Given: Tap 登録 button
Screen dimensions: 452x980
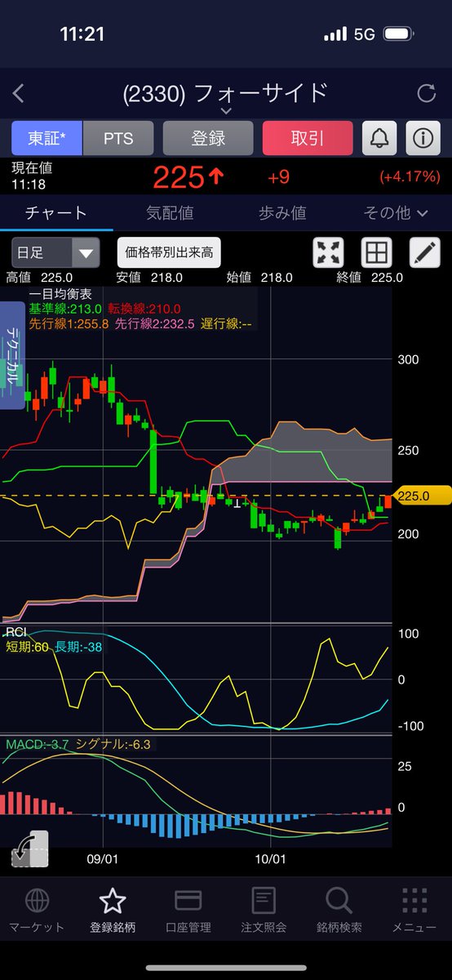Looking at the screenshot, I should tap(208, 138).
